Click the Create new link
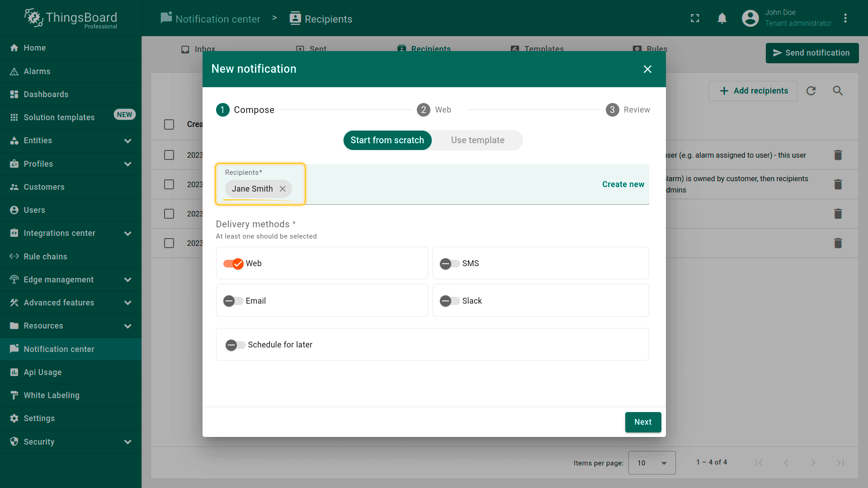Screen dimensions: 868x488 click(x=623, y=184)
